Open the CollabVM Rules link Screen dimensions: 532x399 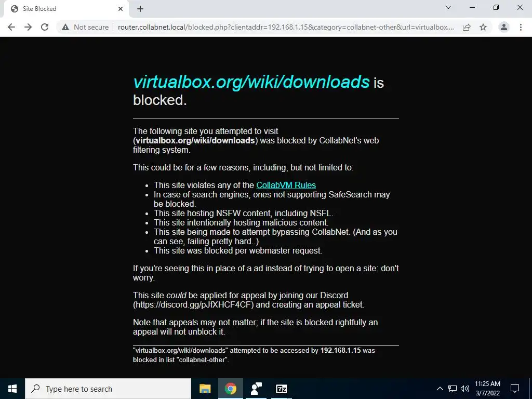tap(286, 185)
